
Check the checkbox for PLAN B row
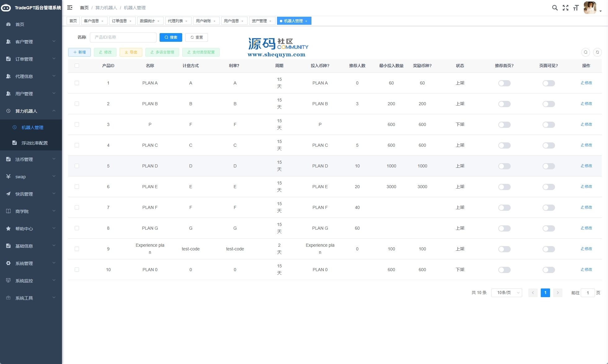77,104
